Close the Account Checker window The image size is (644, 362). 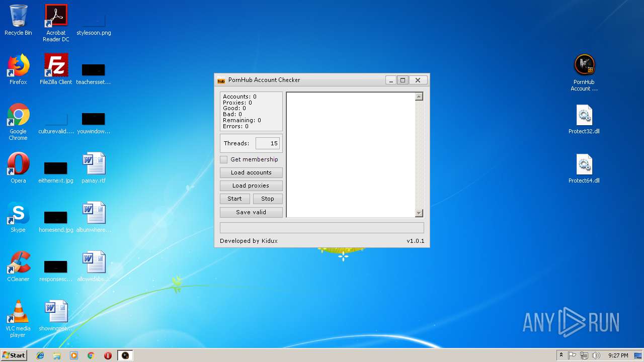pos(418,80)
